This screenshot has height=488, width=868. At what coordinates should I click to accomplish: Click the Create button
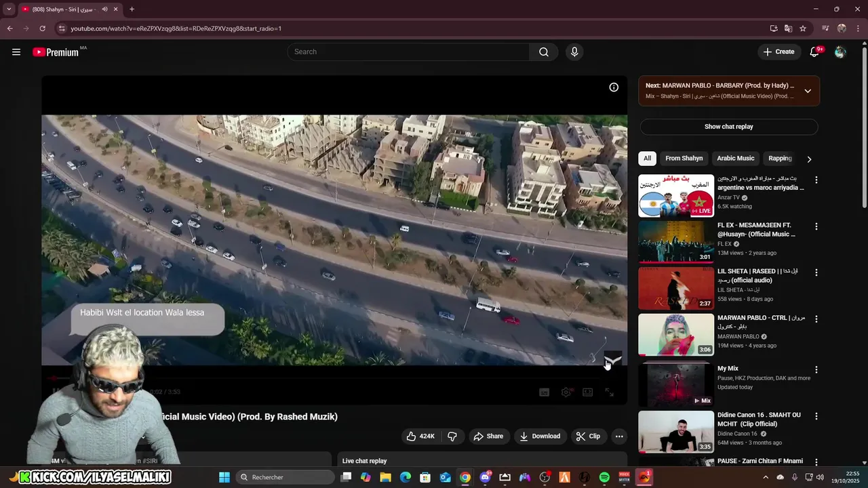coord(778,52)
